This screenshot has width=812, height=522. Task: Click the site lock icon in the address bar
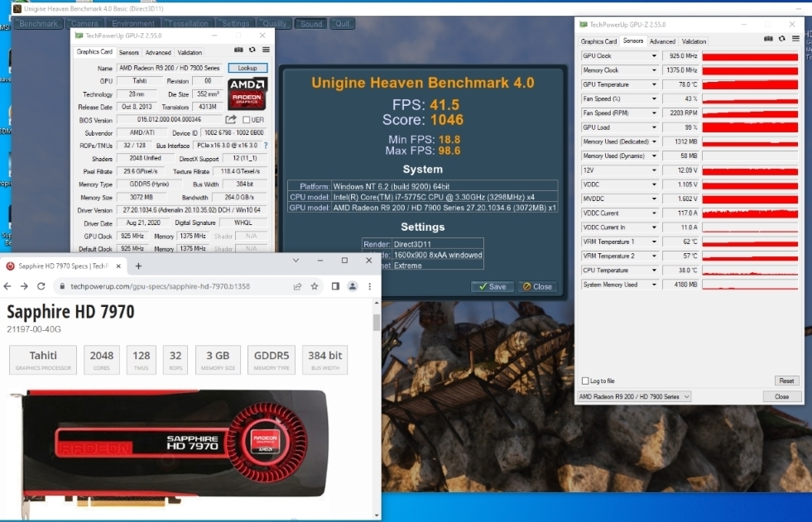[62, 286]
